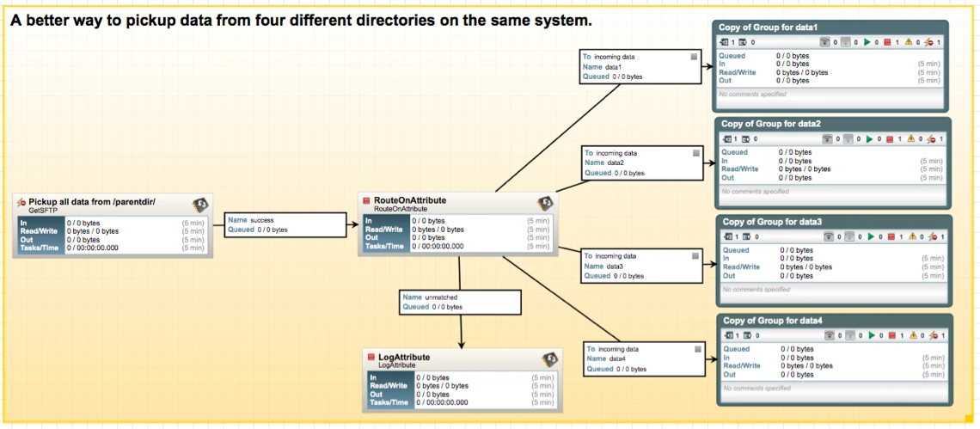Click the processor type icon on GetSFTP processor

200,204
